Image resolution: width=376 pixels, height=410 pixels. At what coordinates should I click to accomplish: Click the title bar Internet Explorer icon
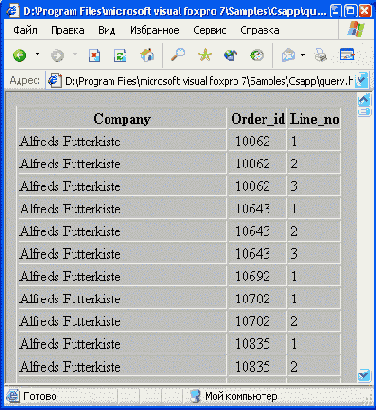pos(13,11)
